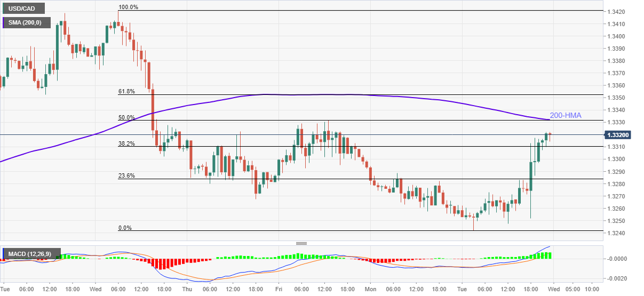Click the 50.0% Fibonacci level label
The width and height of the screenshot is (644, 296).
click(126, 117)
